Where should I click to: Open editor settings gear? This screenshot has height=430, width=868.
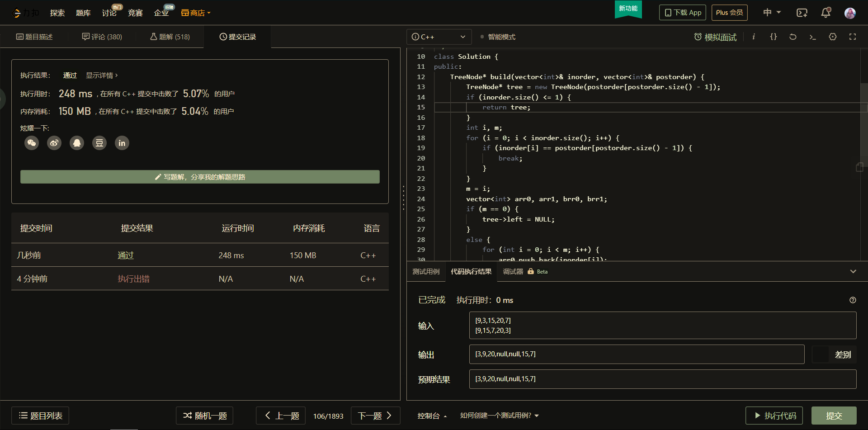833,37
